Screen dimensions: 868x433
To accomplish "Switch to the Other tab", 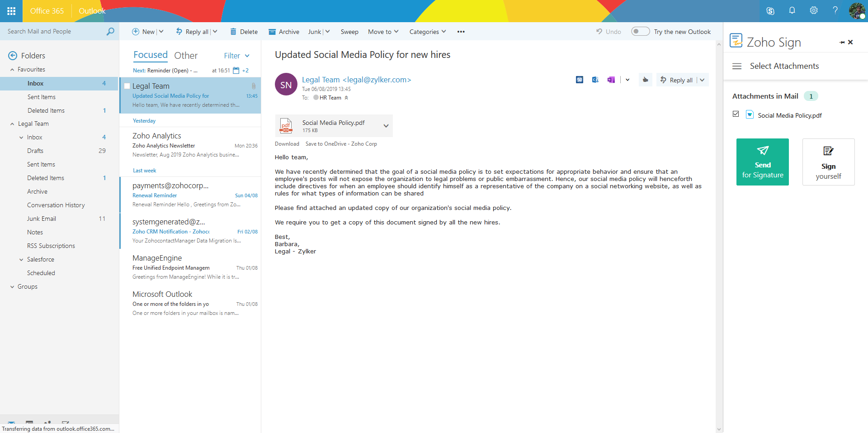I will (x=186, y=55).
